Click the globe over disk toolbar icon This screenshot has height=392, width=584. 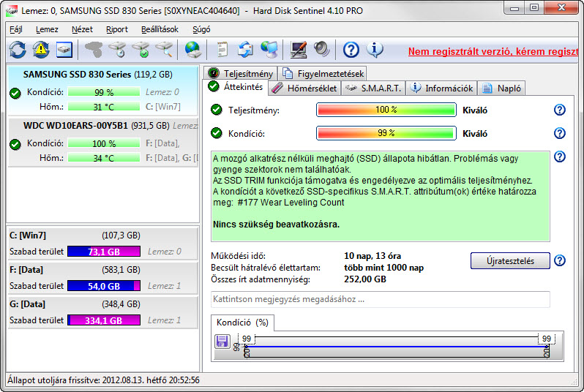(x=192, y=50)
